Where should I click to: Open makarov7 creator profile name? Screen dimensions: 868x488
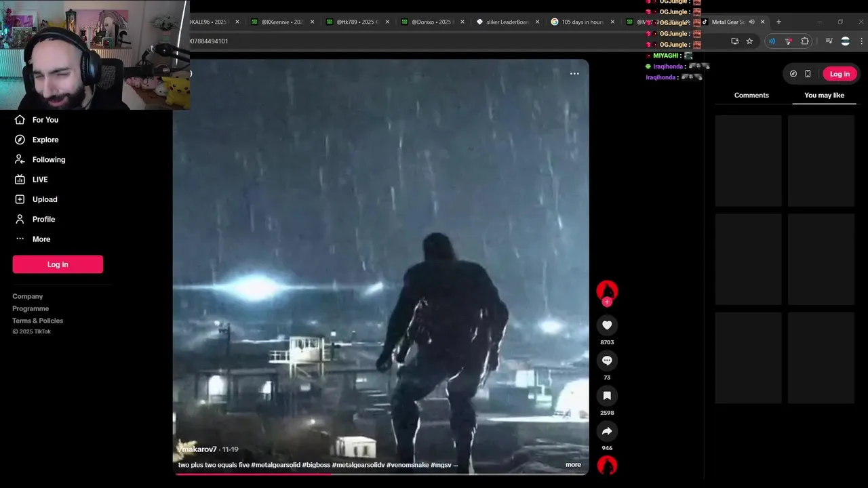click(197, 449)
